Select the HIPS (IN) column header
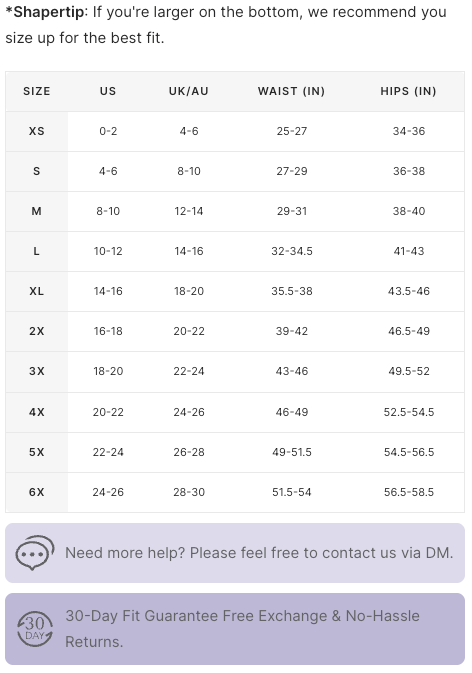Screen dimensions: 472x673 [x=408, y=91]
